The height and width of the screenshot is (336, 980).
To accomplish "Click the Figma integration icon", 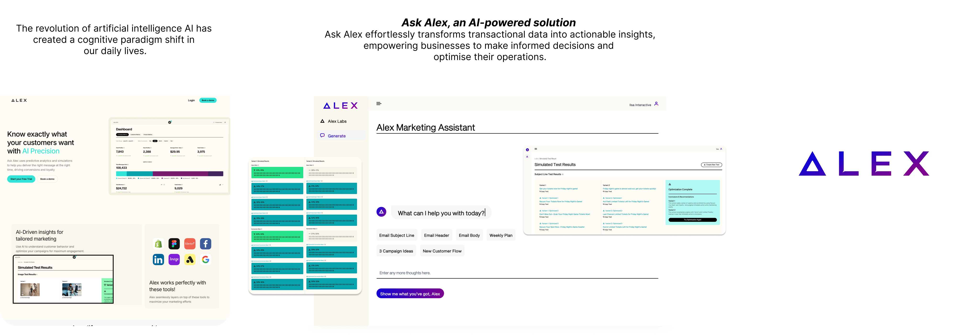I will click(174, 244).
